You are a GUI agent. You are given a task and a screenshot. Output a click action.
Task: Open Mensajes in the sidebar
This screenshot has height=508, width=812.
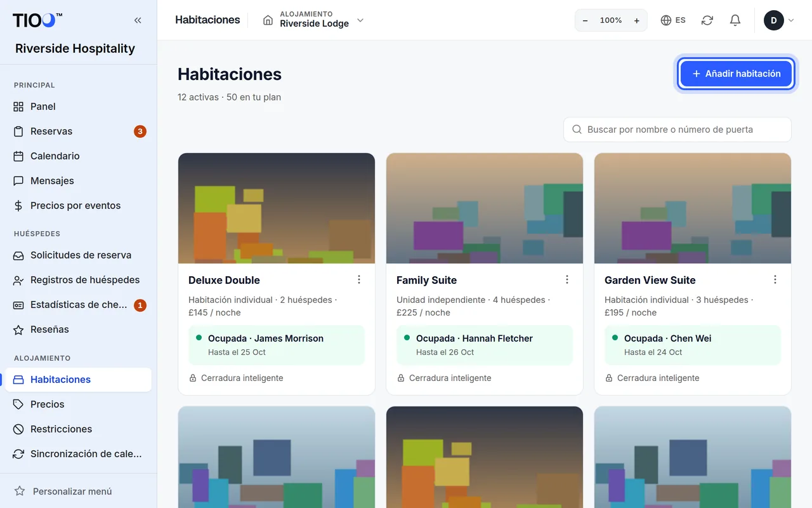[78, 181]
